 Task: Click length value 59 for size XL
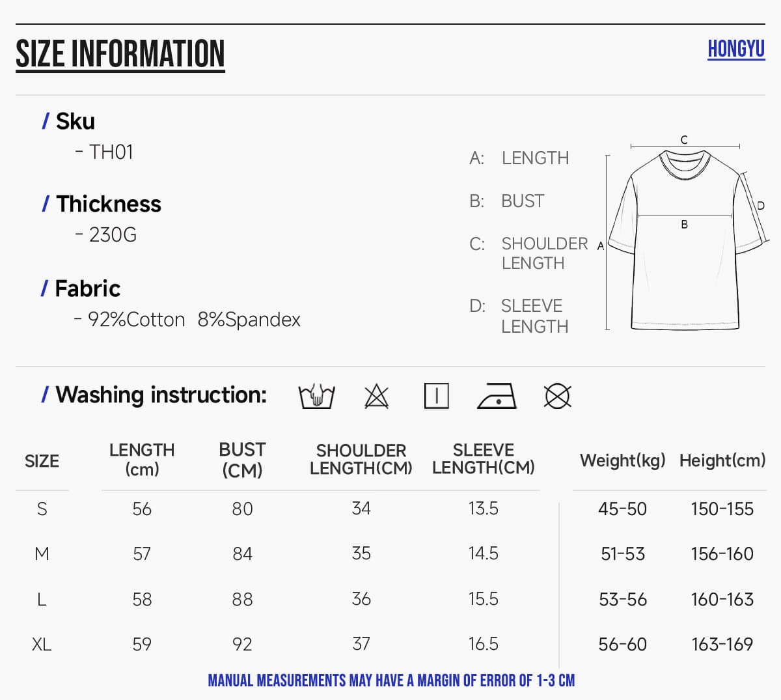(x=142, y=644)
